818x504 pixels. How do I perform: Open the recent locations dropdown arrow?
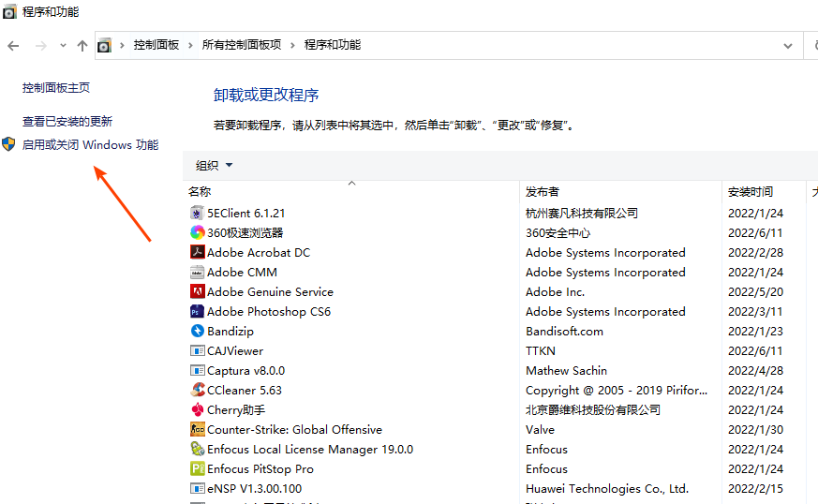pos(63,45)
